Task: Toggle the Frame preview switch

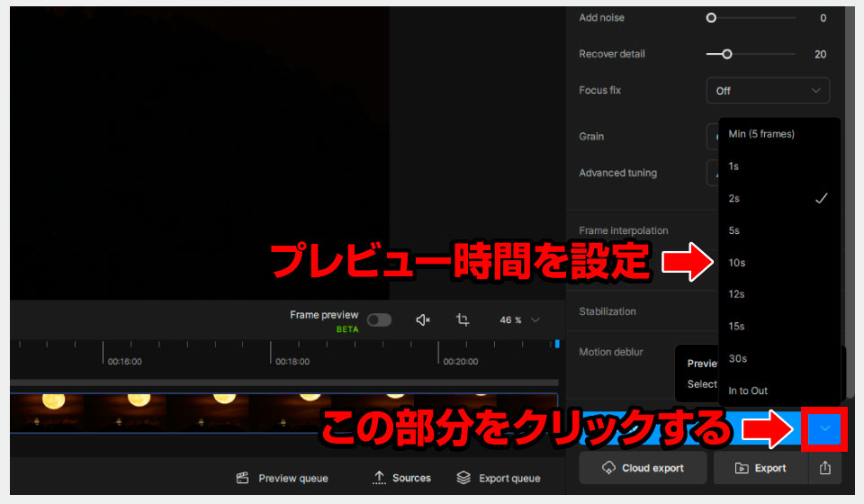Action: click(x=379, y=319)
